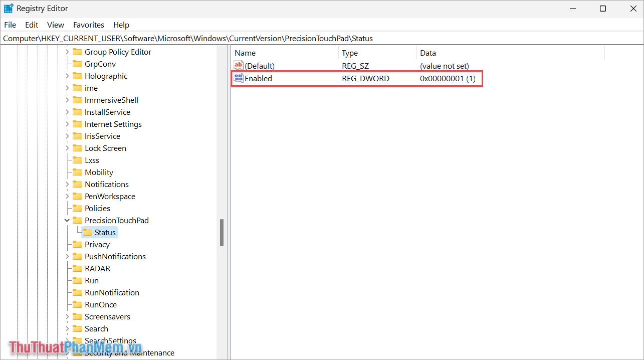This screenshot has width=644, height=360.
Task: Expand the PushNotifications key
Action: [x=67, y=257]
